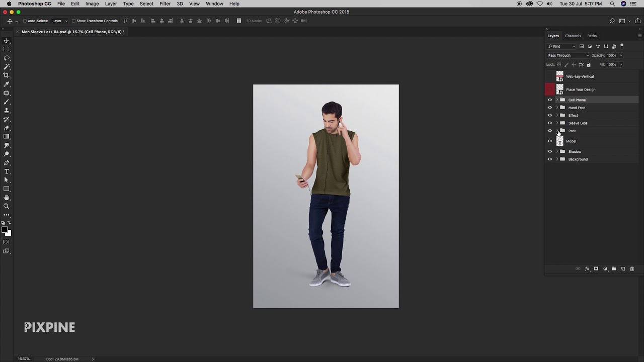
Task: Select the Move tool
Action: [x=7, y=41]
